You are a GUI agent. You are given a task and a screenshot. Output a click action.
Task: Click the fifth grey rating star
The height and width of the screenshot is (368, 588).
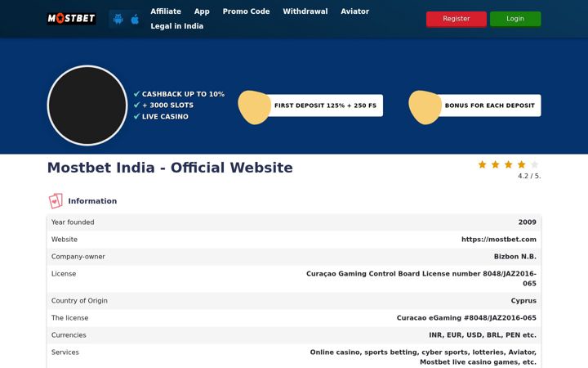[535, 164]
